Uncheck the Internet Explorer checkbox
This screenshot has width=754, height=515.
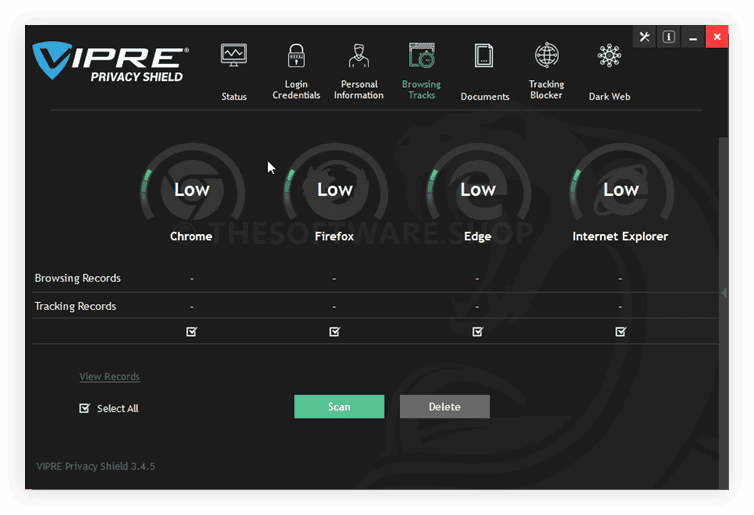(620, 332)
